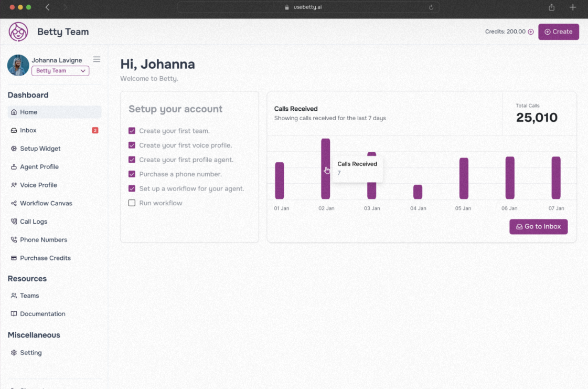
Task: Click the Create button
Action: point(559,32)
